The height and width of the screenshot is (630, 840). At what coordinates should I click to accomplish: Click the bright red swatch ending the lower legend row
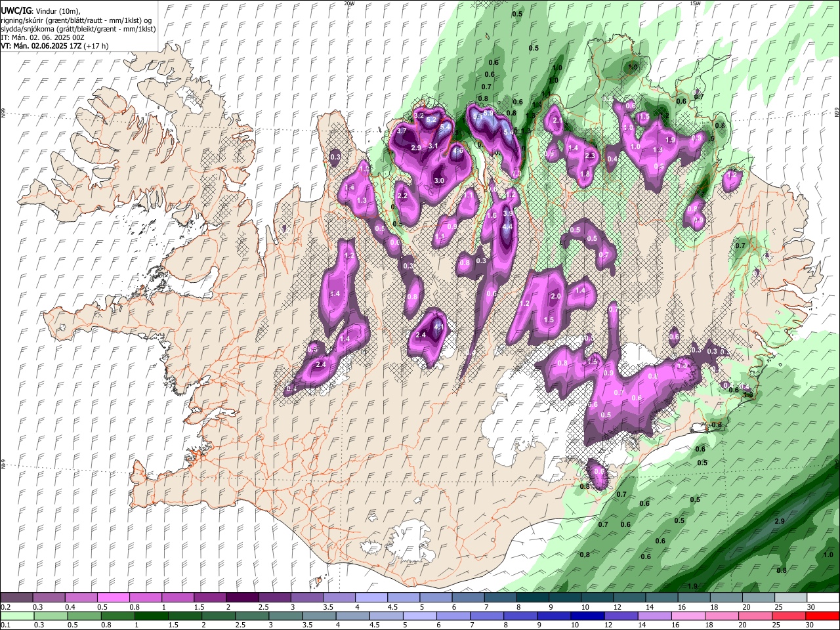(823, 616)
